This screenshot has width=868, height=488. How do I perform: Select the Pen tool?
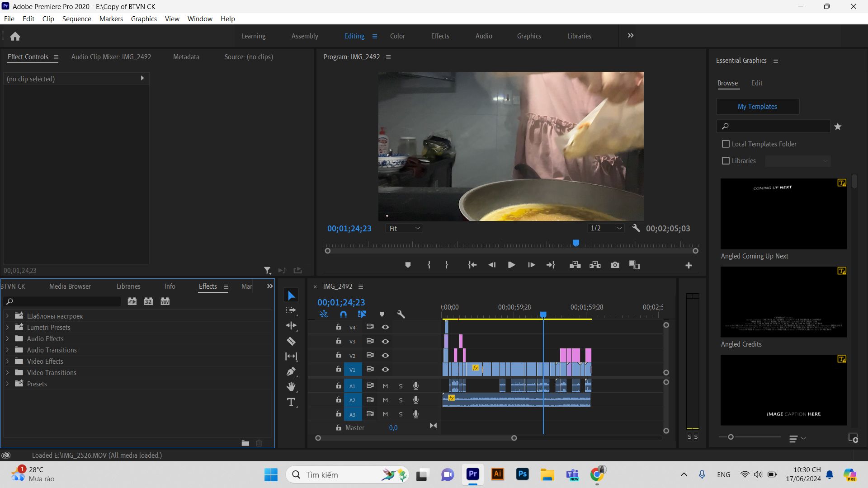point(291,371)
